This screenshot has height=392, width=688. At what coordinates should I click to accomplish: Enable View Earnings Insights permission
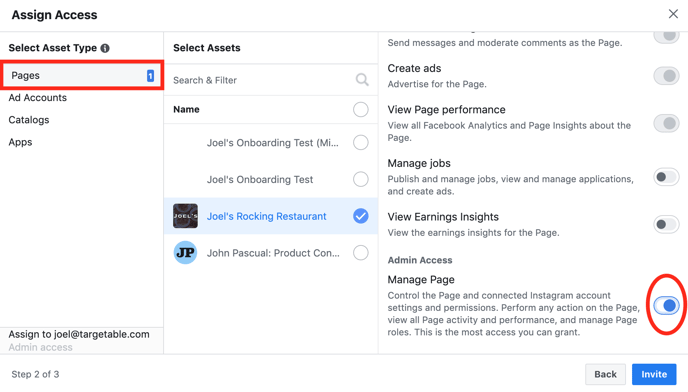click(666, 224)
